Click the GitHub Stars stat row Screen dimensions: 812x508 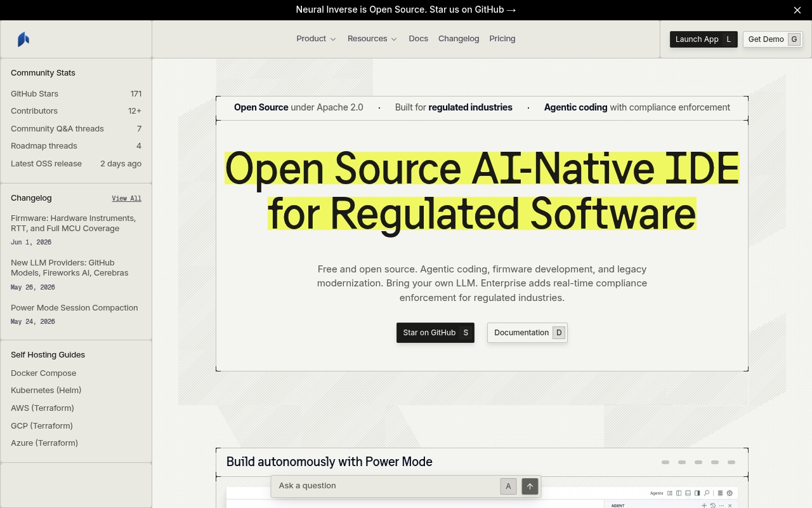[76, 93]
